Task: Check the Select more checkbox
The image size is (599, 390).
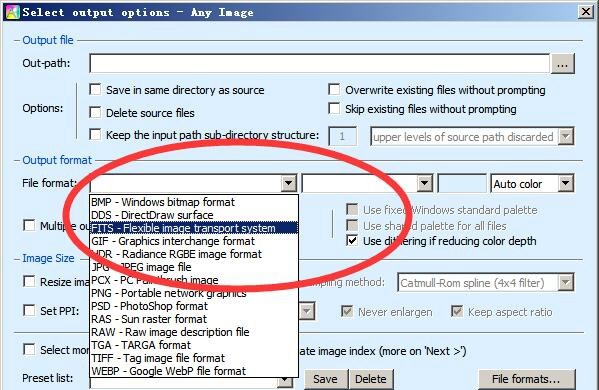Action: (x=29, y=350)
